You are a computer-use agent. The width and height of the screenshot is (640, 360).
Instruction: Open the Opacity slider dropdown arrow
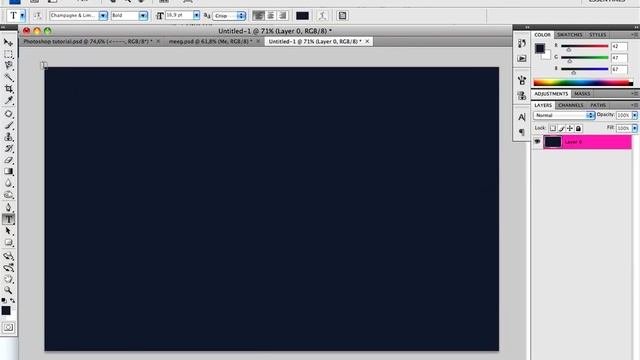[635, 116]
